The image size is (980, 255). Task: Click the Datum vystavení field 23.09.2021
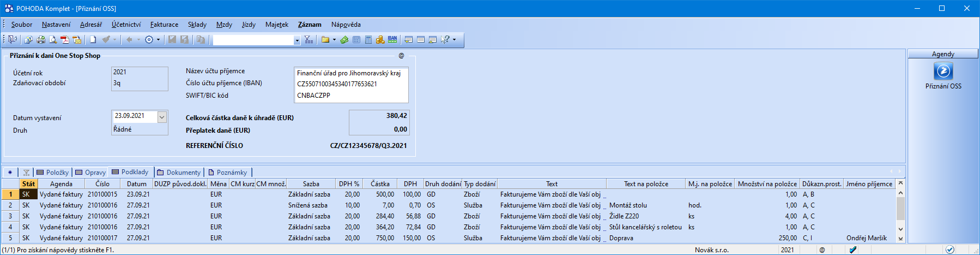click(135, 116)
